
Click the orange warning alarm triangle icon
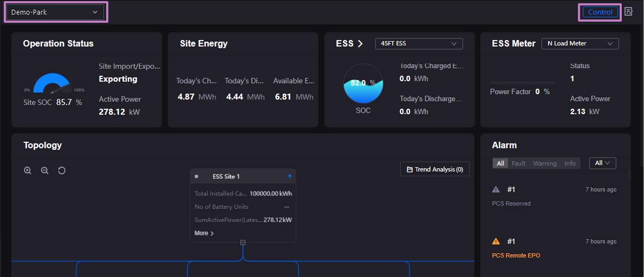(x=496, y=241)
